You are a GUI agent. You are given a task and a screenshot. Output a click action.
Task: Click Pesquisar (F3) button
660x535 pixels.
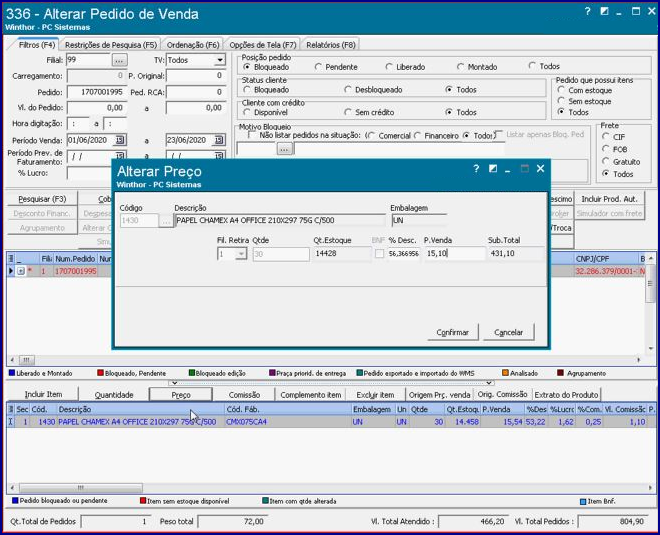tap(42, 199)
